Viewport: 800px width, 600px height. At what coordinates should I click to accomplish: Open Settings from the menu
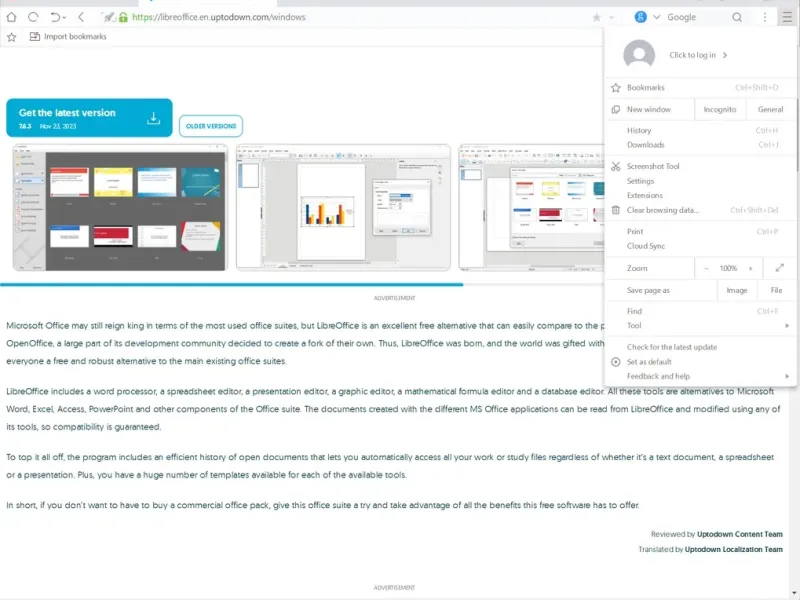[x=700, y=181]
